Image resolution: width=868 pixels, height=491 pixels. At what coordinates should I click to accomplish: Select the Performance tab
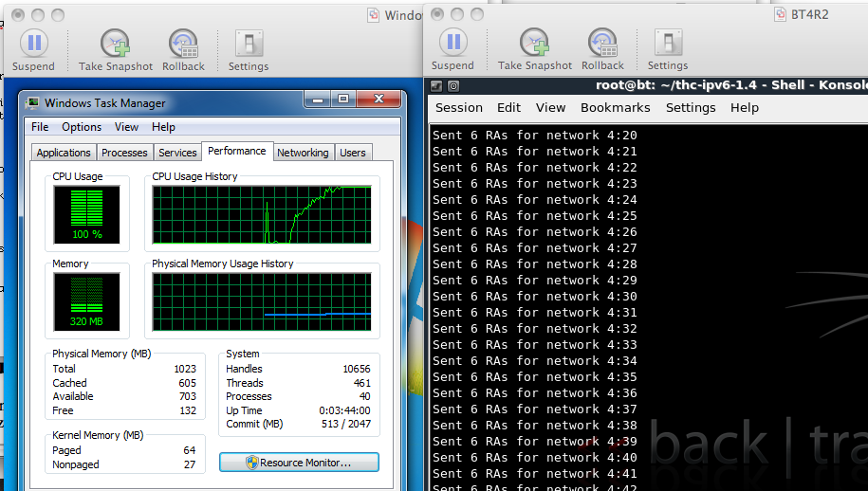click(237, 151)
